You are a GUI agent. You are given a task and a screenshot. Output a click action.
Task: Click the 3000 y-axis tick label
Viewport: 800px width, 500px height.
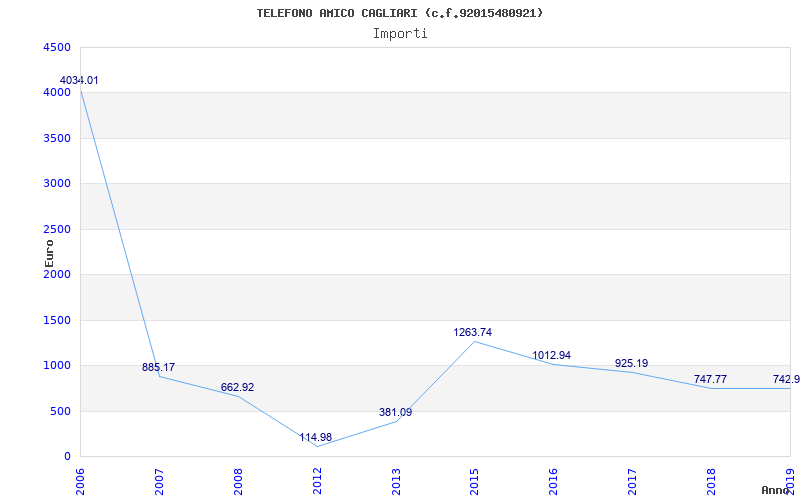coord(55,184)
